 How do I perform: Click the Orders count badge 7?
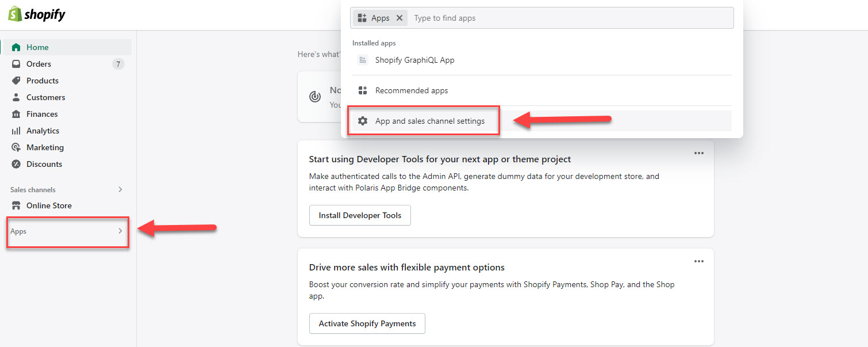tap(118, 64)
